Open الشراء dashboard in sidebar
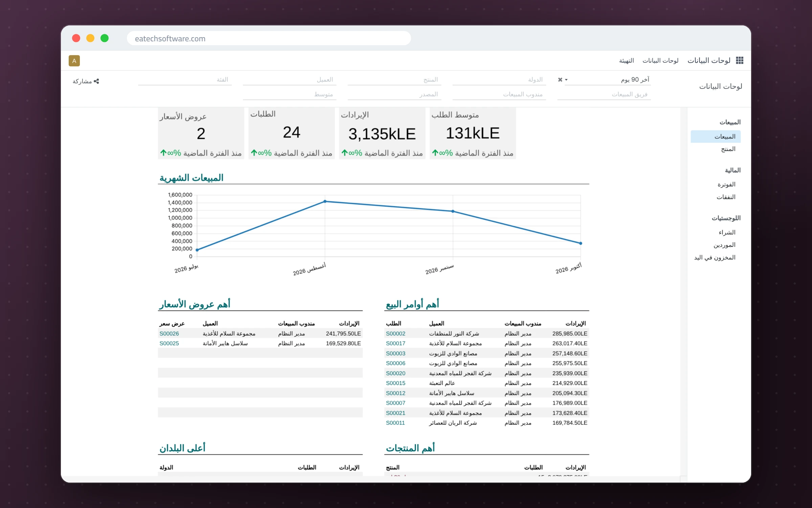 pos(727,232)
